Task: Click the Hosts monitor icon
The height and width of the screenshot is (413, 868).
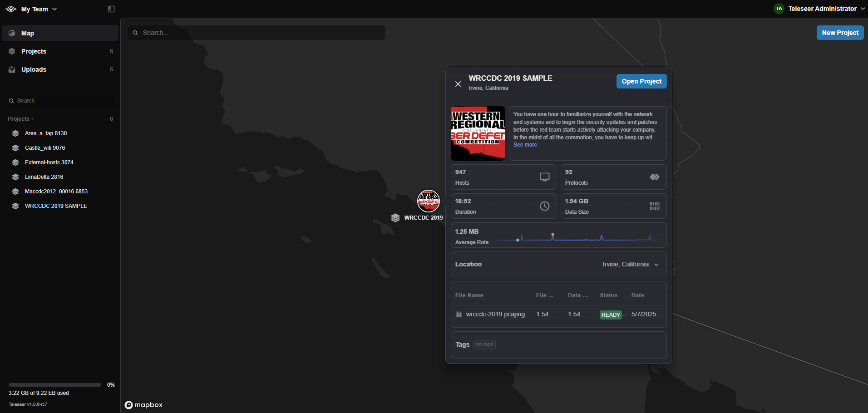Action: point(545,177)
